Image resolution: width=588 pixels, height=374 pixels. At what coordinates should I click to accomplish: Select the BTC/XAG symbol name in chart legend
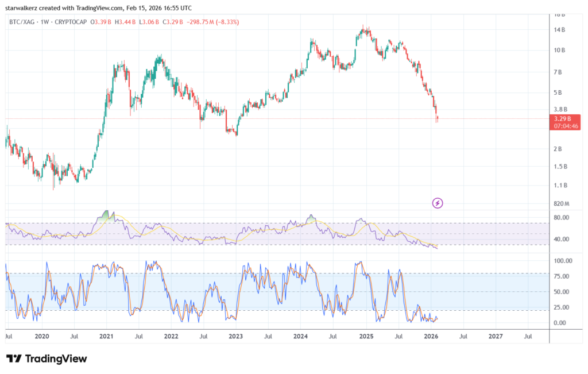coord(20,22)
